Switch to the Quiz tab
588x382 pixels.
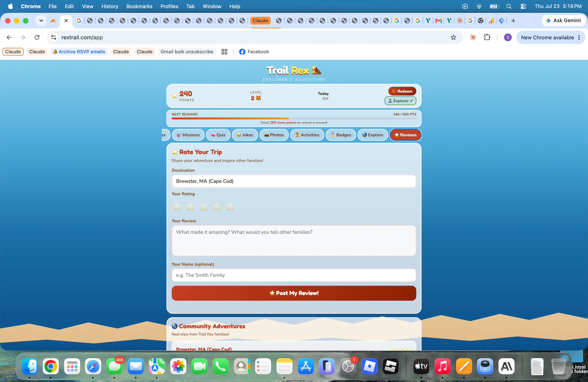tap(218, 135)
